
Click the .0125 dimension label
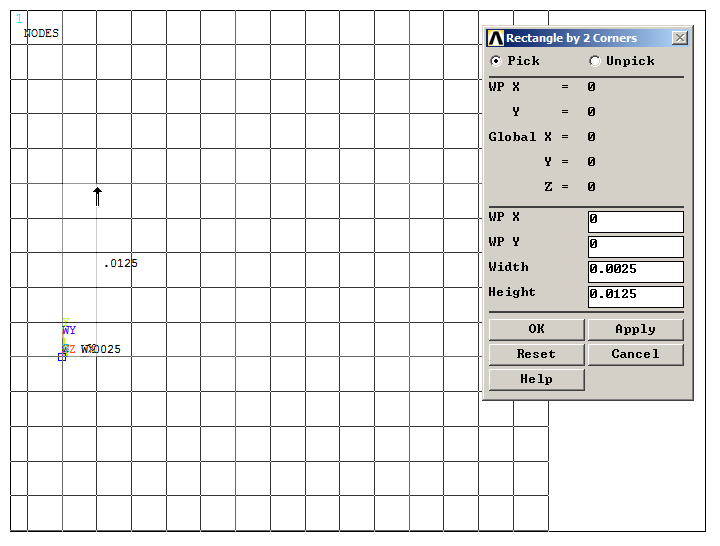pyautogui.click(x=121, y=263)
